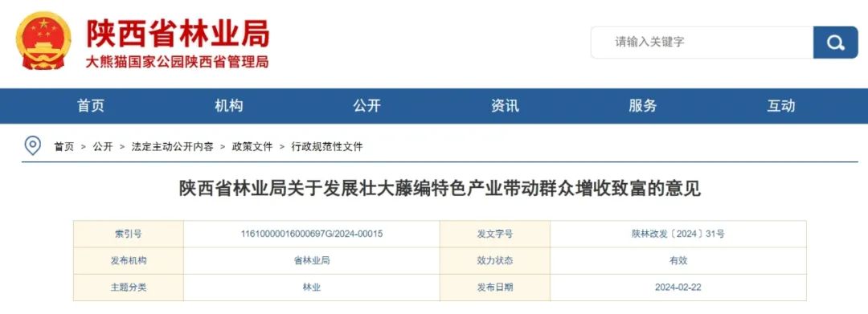
Task: Focus the keyword search input field
Action: [702, 42]
